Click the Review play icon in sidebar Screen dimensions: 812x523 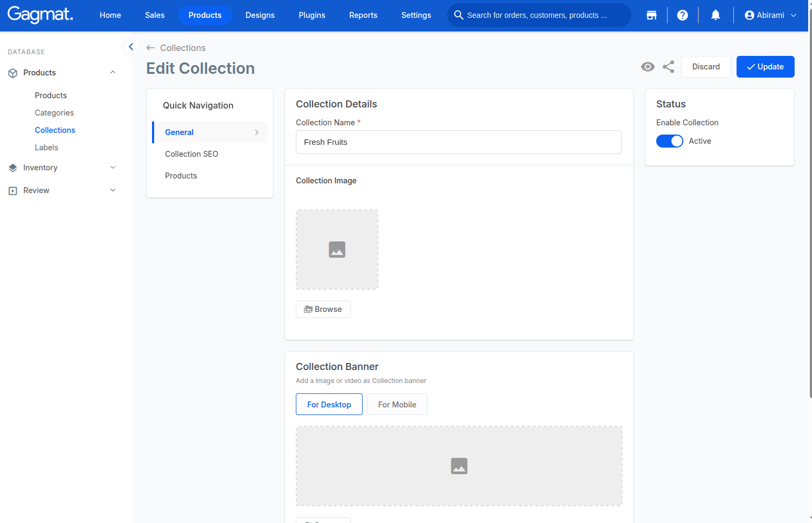(13, 191)
